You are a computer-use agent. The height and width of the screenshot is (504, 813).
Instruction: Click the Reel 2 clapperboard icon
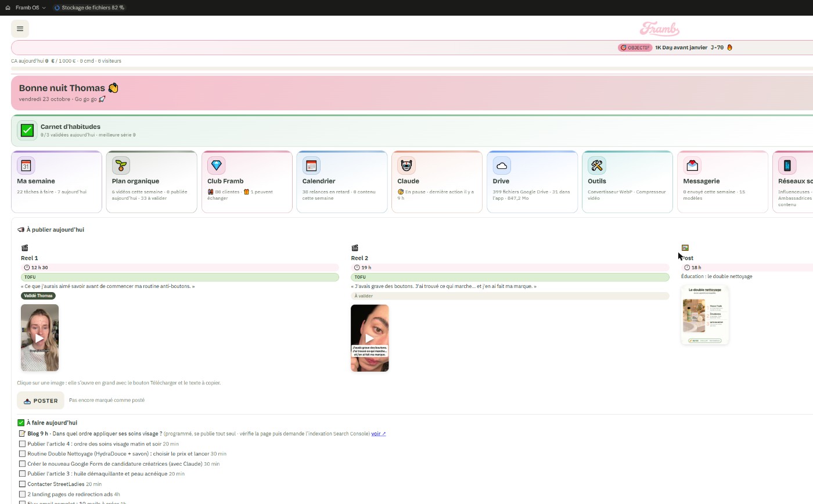tap(355, 248)
